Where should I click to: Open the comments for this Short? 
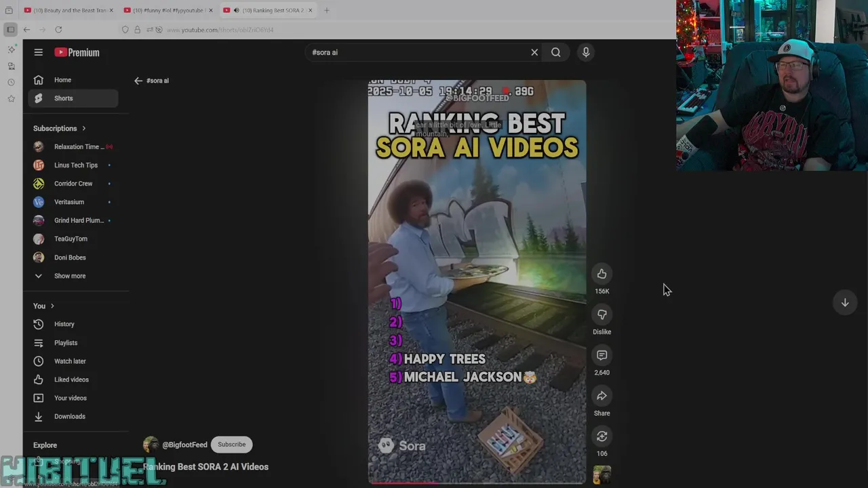pyautogui.click(x=601, y=355)
